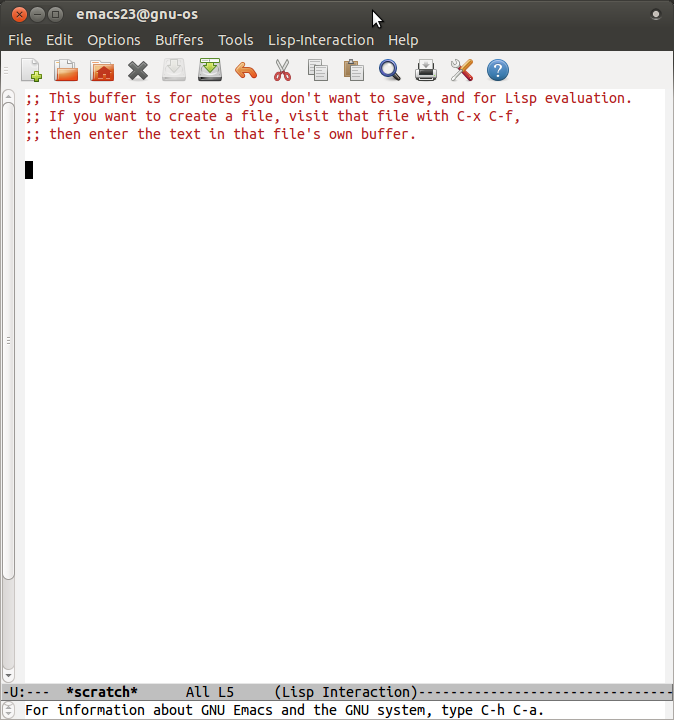Open the Options menu
This screenshot has height=720, width=674.
pos(114,40)
